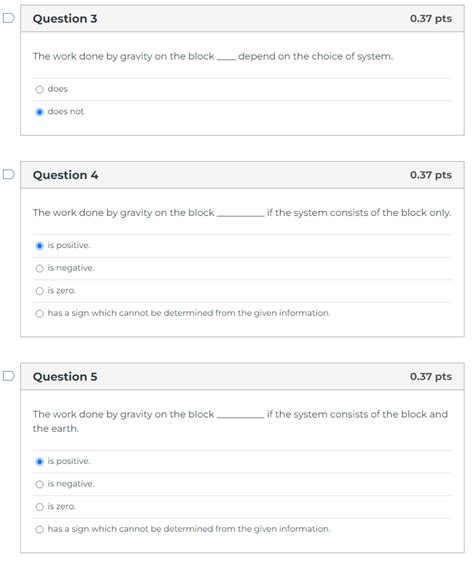
Task: Choose "is negative" in Question 4
Action: point(39,268)
